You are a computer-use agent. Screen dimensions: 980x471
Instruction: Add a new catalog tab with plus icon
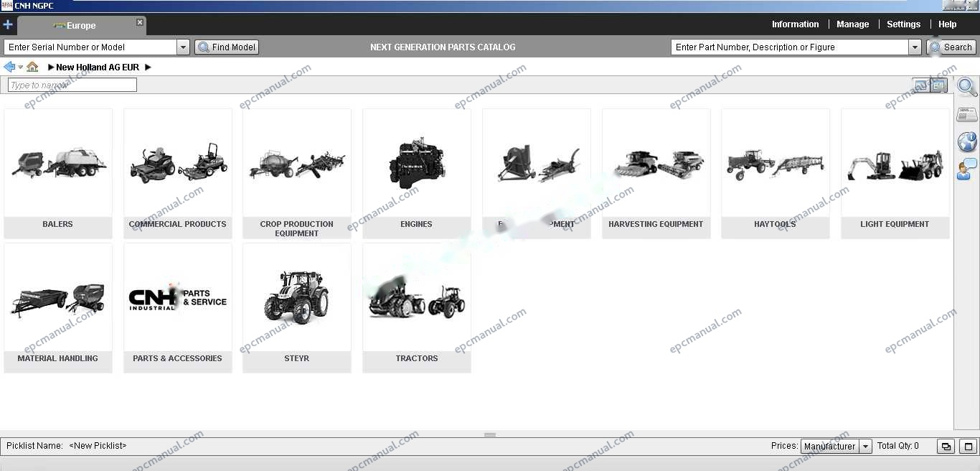[x=8, y=24]
